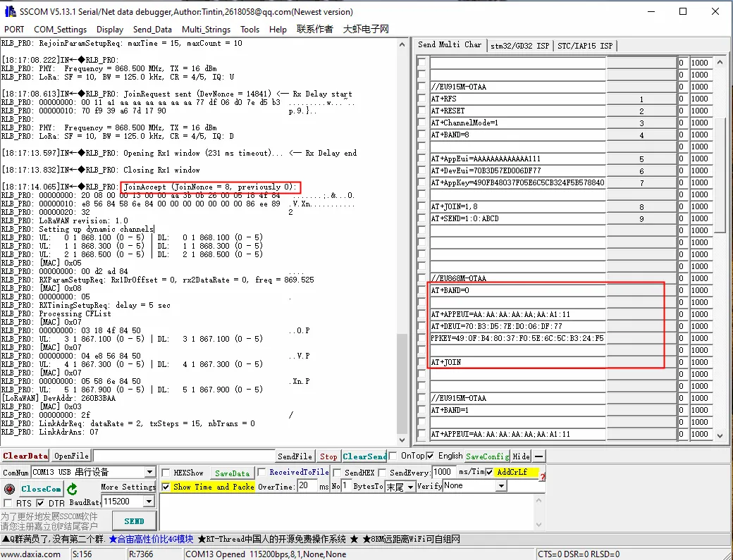
Task: Click the ClearData button
Action: point(25,456)
